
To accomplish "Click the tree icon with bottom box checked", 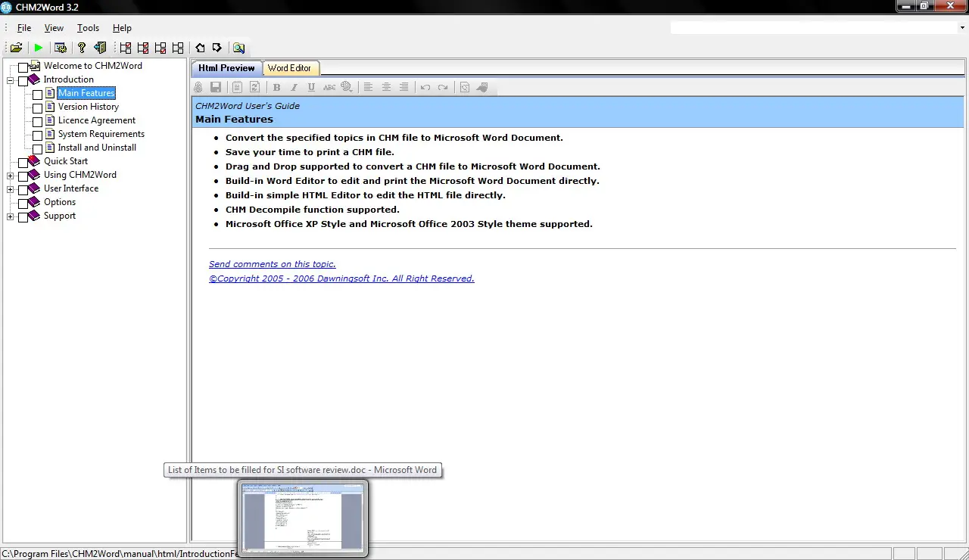I will [160, 48].
